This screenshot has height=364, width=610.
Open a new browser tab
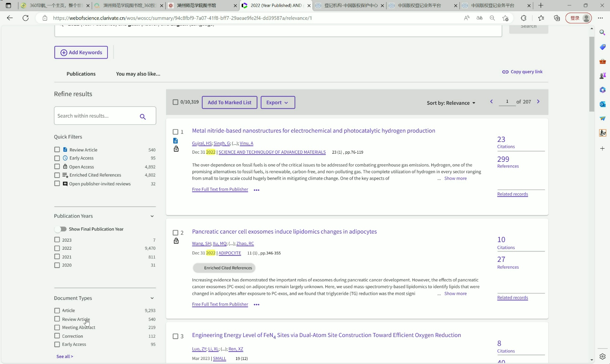pos(541,5)
